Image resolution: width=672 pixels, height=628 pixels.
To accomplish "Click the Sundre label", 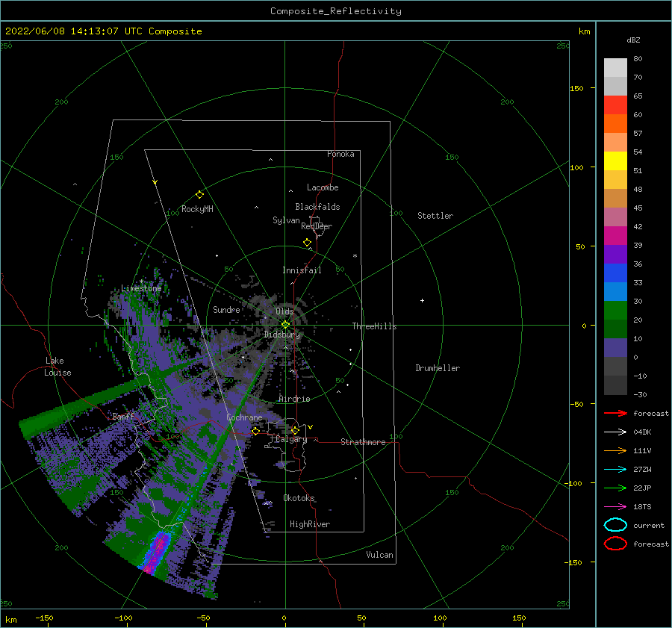I will [x=226, y=309].
